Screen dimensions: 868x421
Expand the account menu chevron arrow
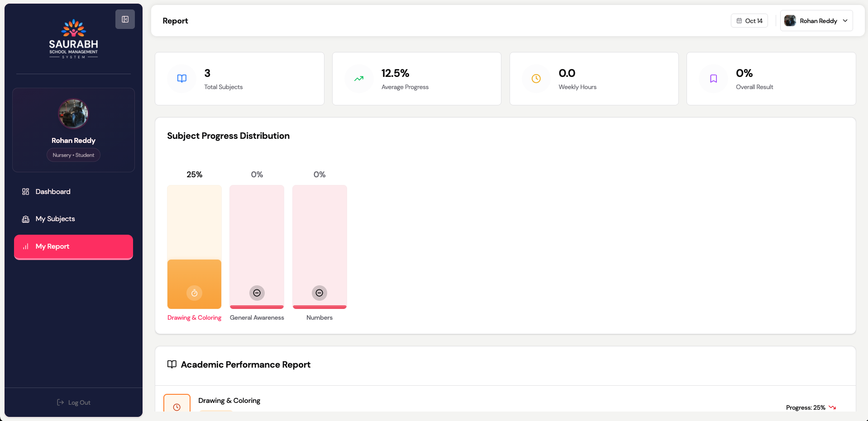pyautogui.click(x=845, y=21)
